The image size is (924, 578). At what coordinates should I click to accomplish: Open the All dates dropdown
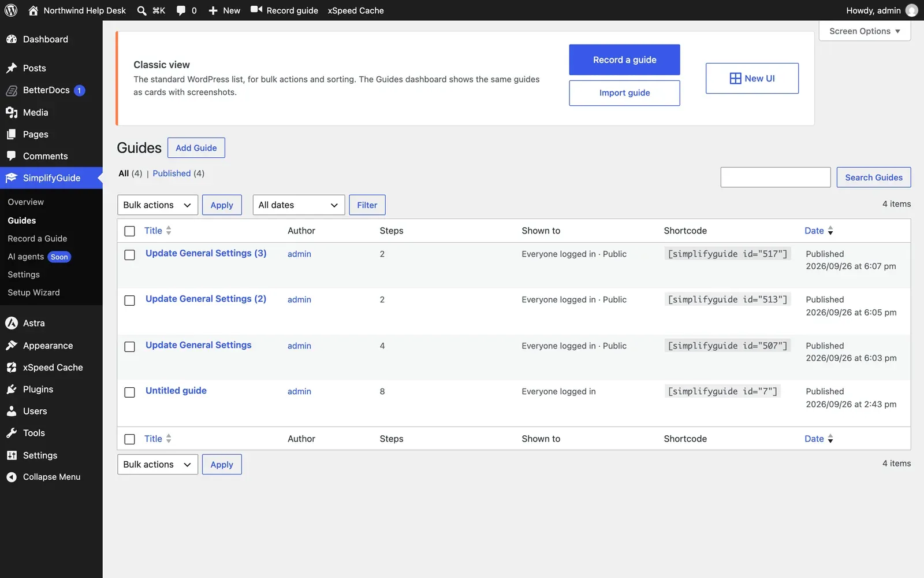[299, 205]
